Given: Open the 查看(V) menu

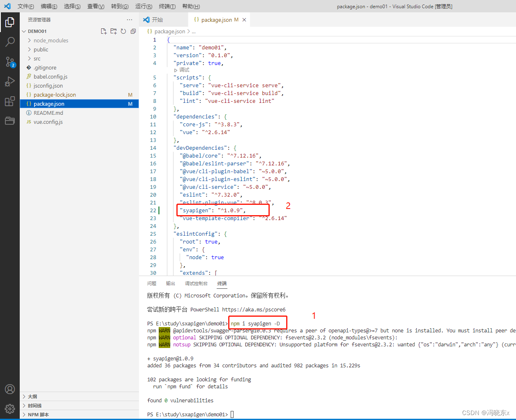Looking at the screenshot, I should (96, 6).
